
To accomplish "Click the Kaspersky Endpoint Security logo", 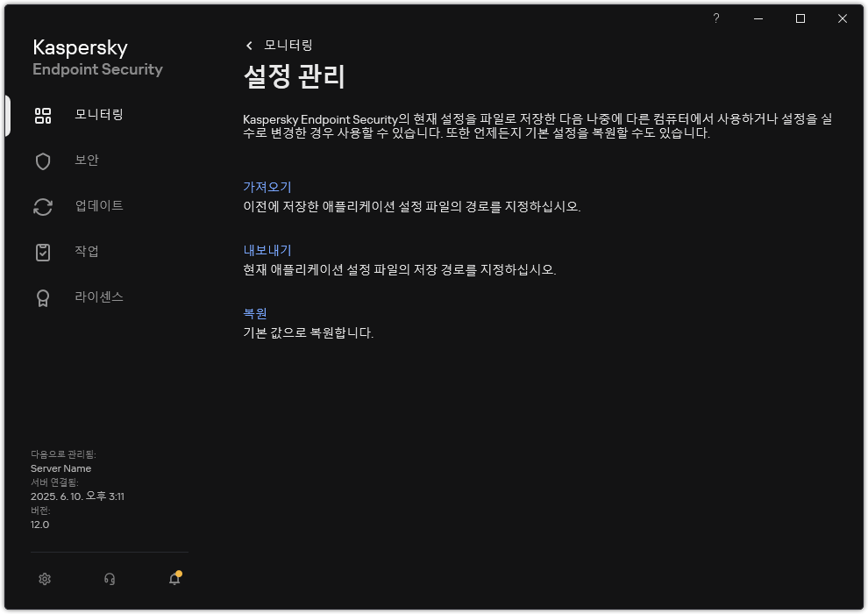I will 96,58.
